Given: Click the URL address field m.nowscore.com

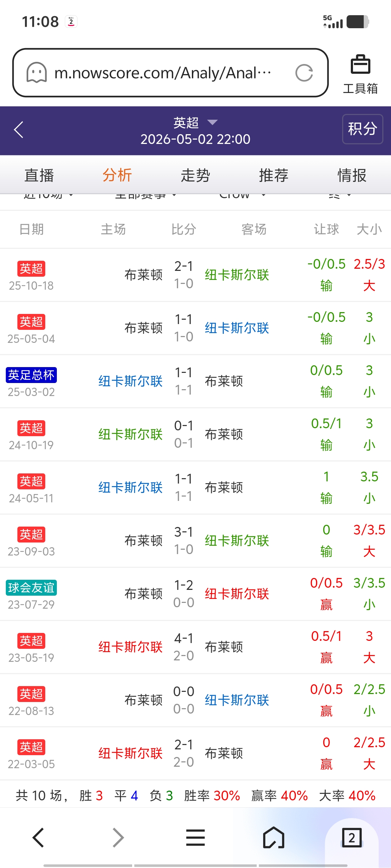Looking at the screenshot, I should click(163, 73).
